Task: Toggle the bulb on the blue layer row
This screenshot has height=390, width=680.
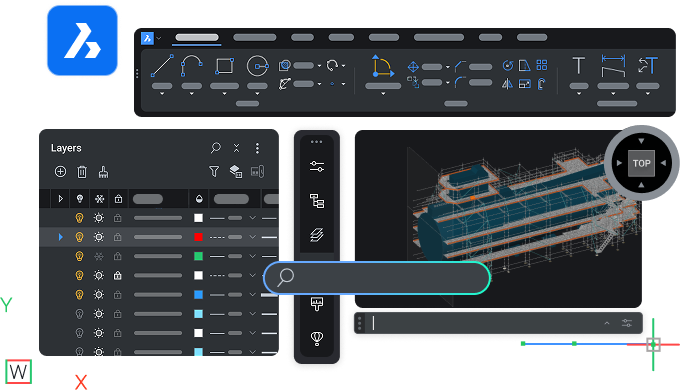Action: pos(79,295)
